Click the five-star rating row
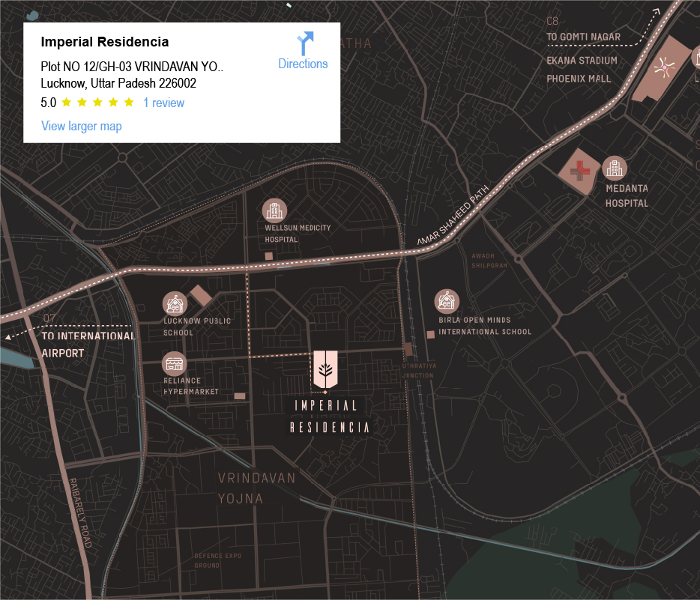Image resolution: width=700 pixels, height=600 pixels. 97,103
